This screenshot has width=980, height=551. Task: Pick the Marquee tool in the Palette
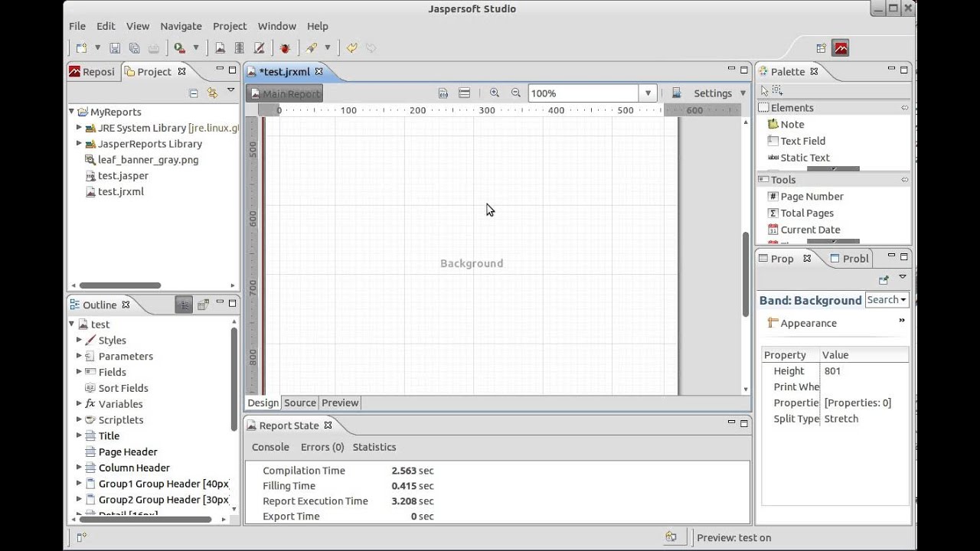[x=777, y=90]
